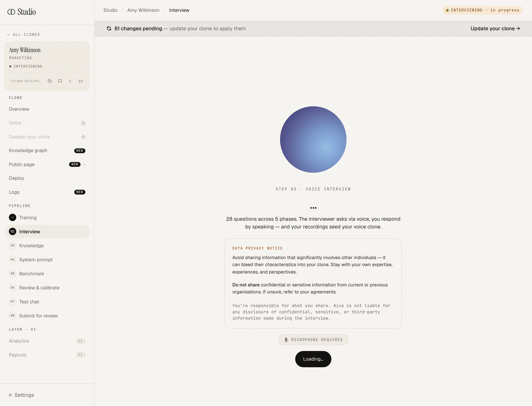Click the Settings gear icon

(x=10, y=395)
